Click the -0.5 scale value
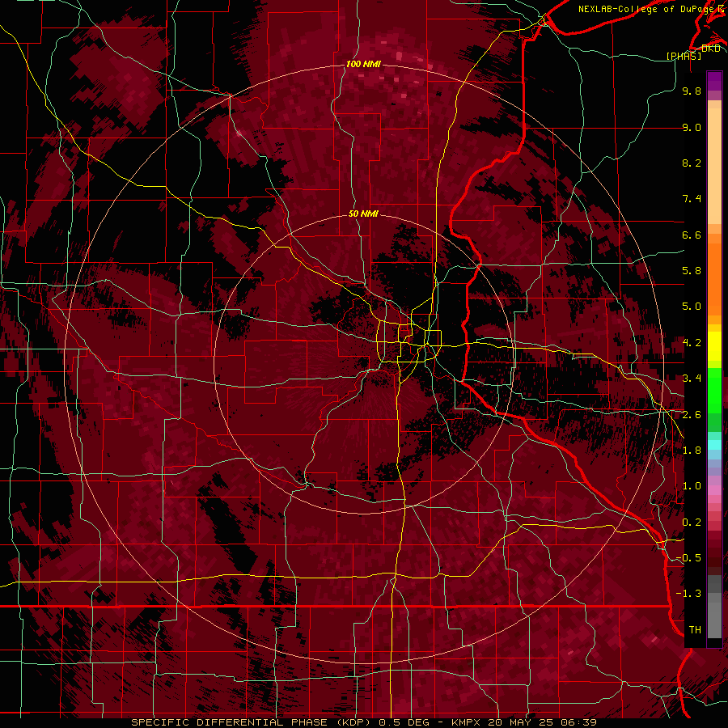Image resolution: width=728 pixels, height=728 pixels. (x=688, y=558)
